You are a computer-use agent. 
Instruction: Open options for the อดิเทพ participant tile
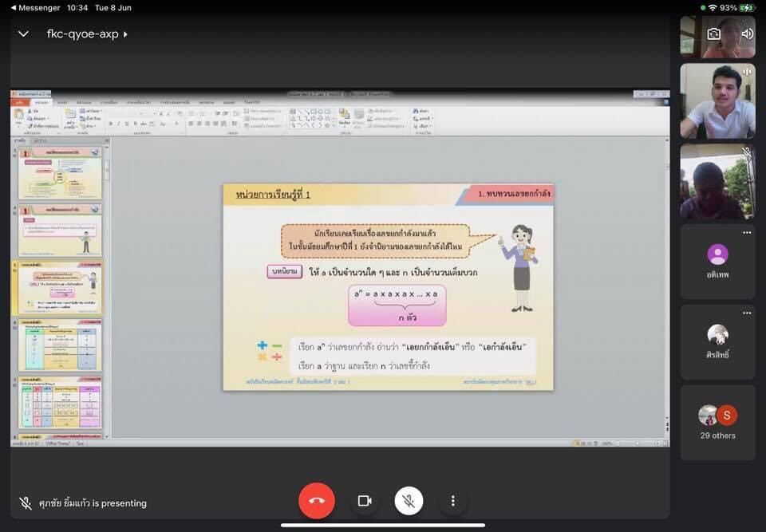point(746,233)
